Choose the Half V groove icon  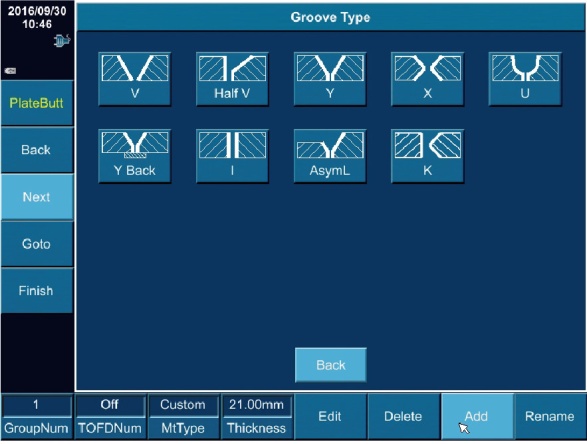coord(232,79)
